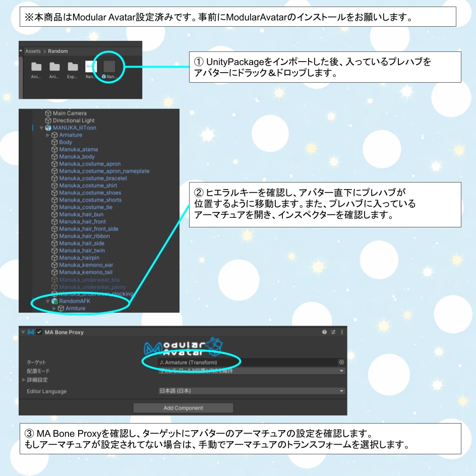Image resolution: width=476 pixels, height=476 pixels.
Task: Click the object picker circle next to the Armature target
Action: coord(341,361)
